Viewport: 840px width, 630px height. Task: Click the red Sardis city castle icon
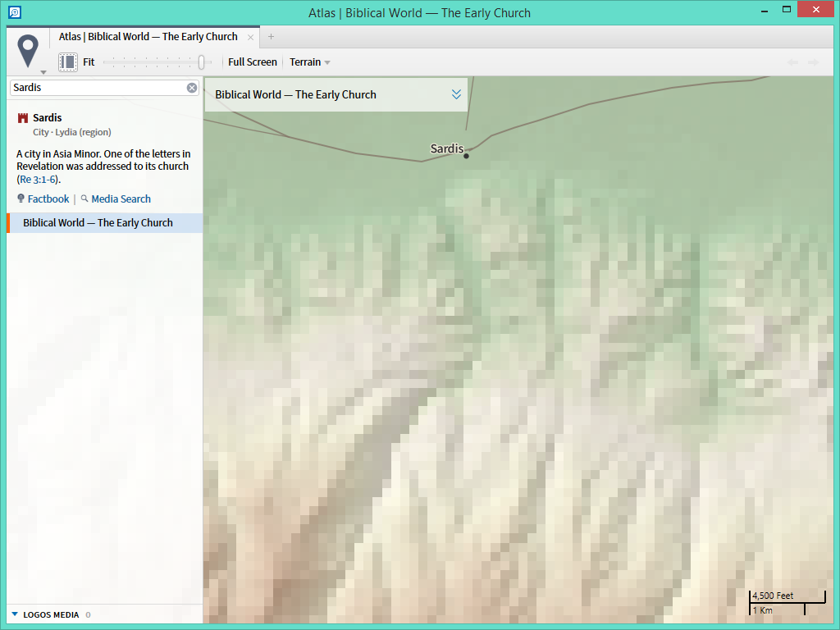click(x=22, y=118)
